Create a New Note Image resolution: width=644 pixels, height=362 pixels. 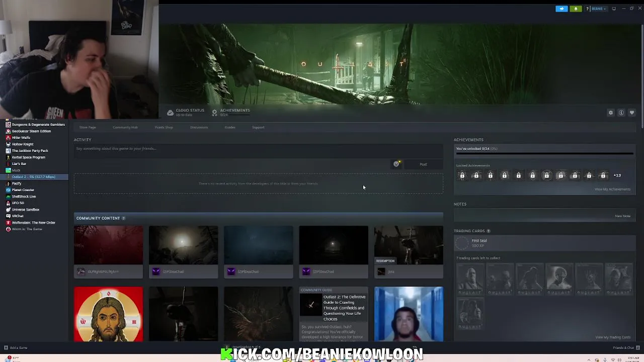pos(622,216)
